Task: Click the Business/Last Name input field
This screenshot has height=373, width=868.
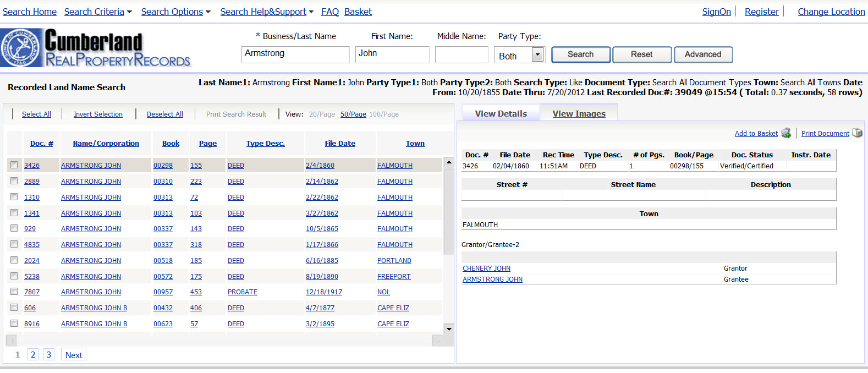Action: (295, 54)
